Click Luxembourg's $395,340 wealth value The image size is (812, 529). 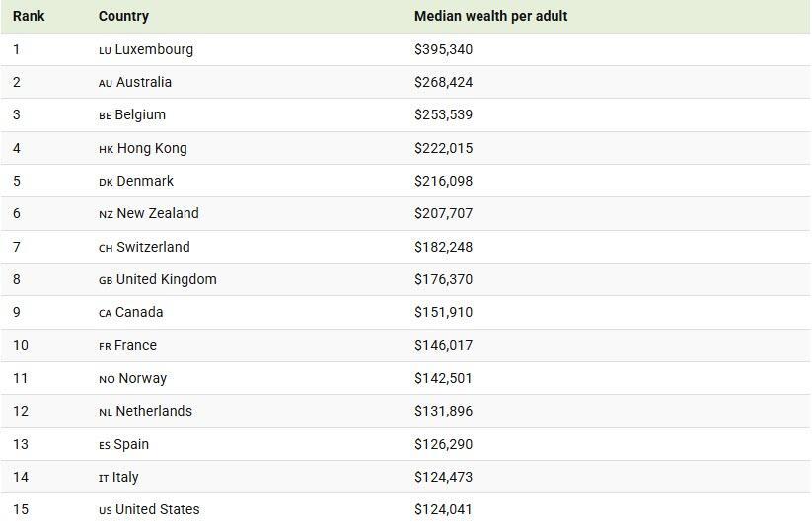click(x=443, y=49)
